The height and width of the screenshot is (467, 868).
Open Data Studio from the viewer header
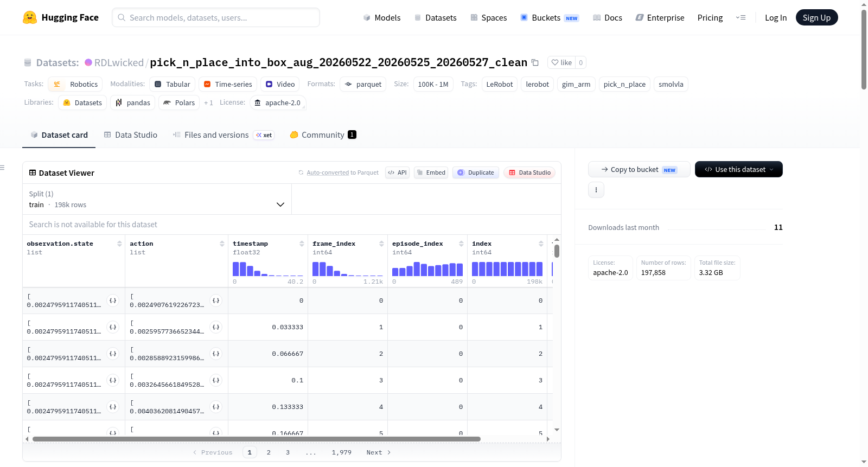click(529, 172)
